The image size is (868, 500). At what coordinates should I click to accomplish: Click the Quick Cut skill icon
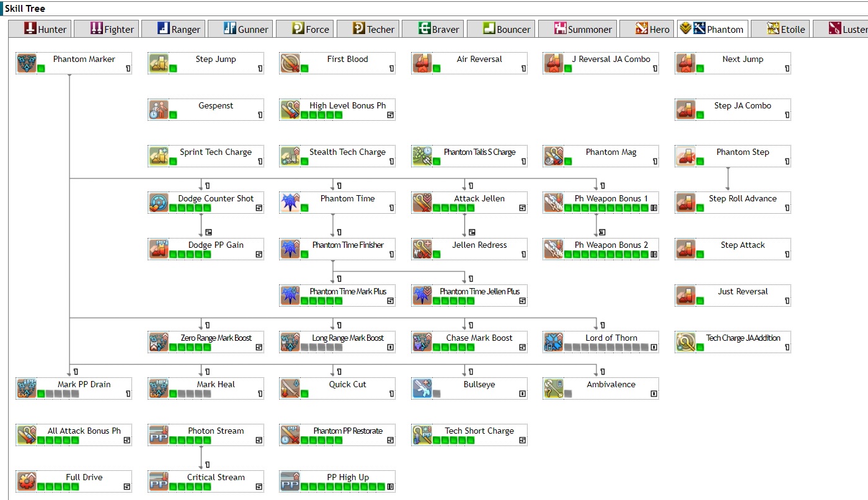(290, 388)
